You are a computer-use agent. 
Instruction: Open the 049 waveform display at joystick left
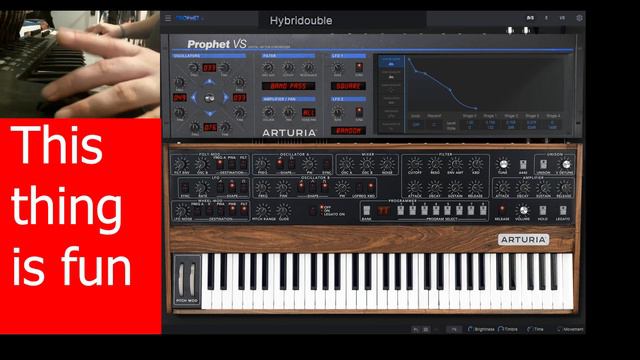coord(180,98)
